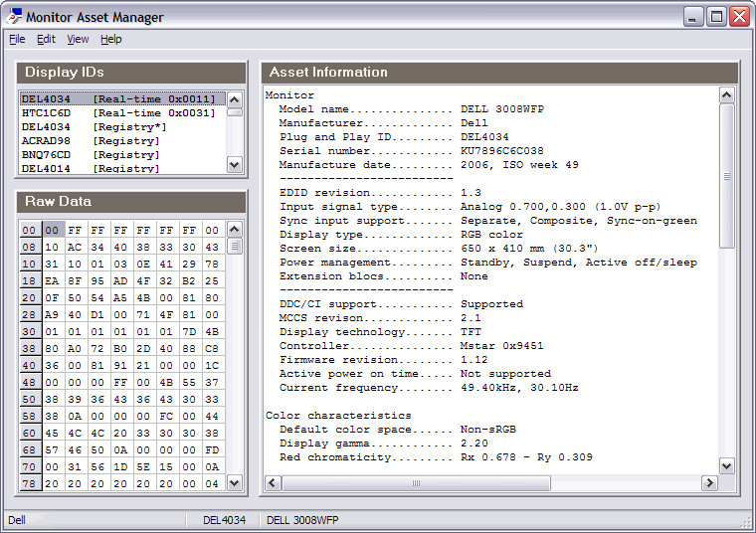Click Current frequency 49.40kHz line
This screenshot has height=533, width=756.
[x=429, y=388]
